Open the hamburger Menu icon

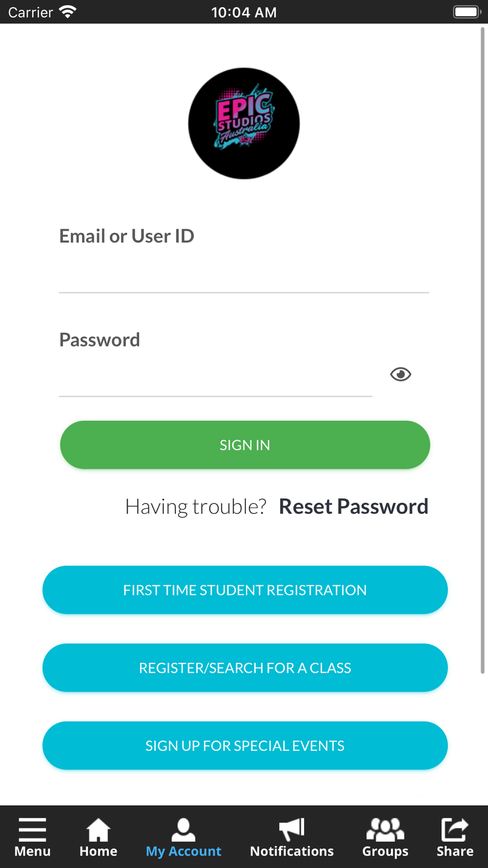(x=32, y=829)
